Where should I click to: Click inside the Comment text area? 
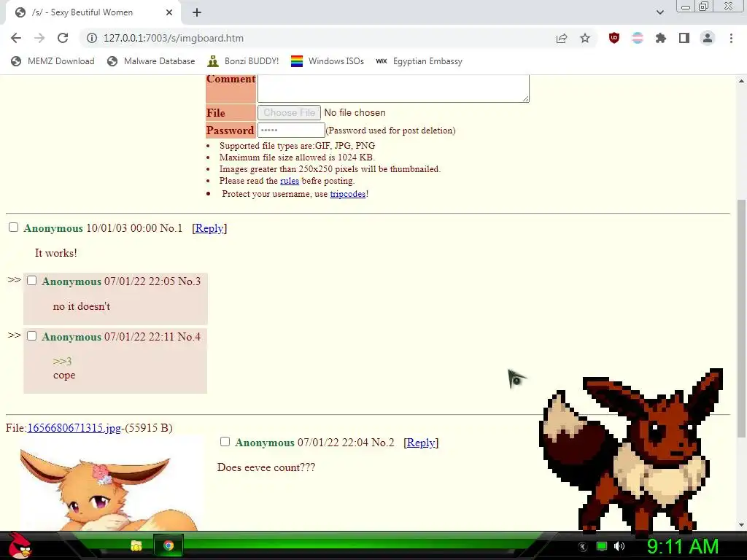tap(393, 88)
